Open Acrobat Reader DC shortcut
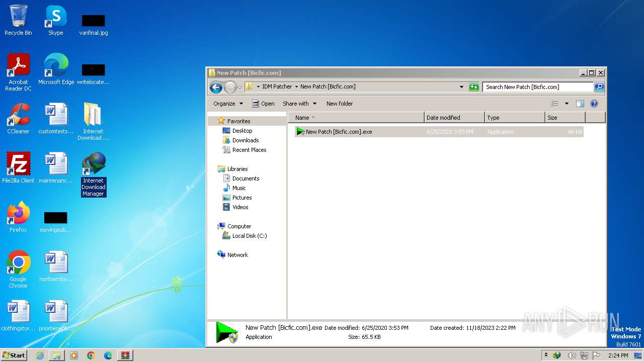 tap(18, 72)
